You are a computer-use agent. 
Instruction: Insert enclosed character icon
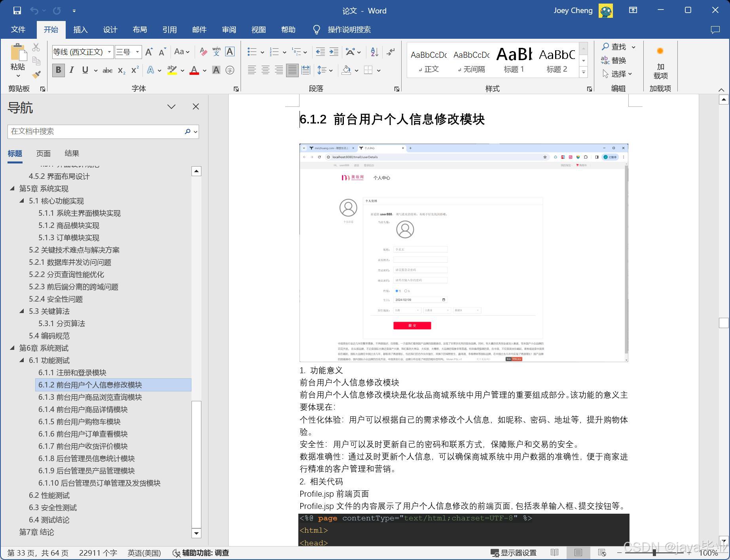point(230,70)
